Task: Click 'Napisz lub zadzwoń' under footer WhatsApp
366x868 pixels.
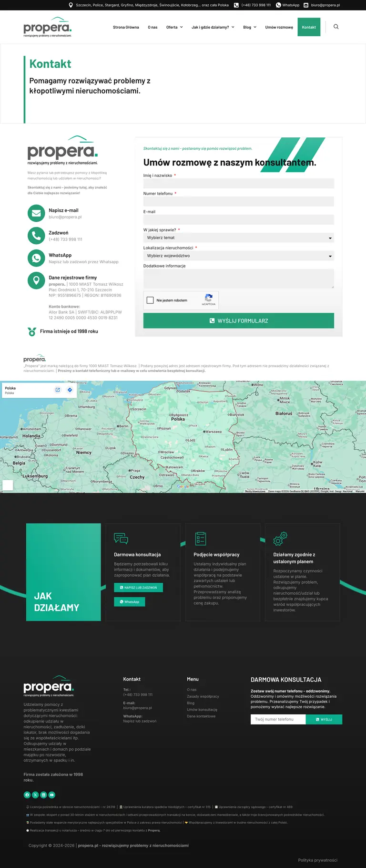Action: tap(140, 721)
